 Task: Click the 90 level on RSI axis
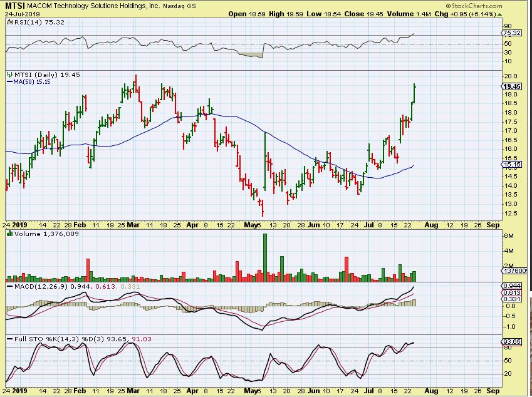(x=508, y=26)
